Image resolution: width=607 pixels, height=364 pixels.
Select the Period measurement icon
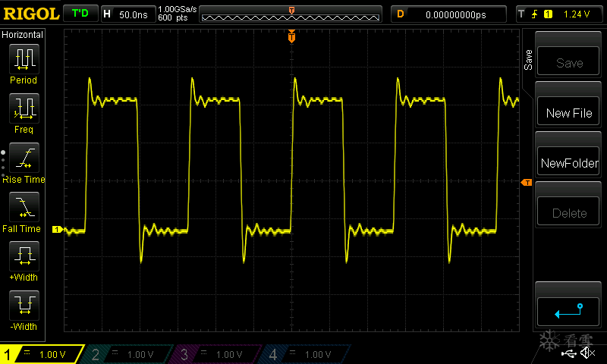pyautogui.click(x=24, y=59)
